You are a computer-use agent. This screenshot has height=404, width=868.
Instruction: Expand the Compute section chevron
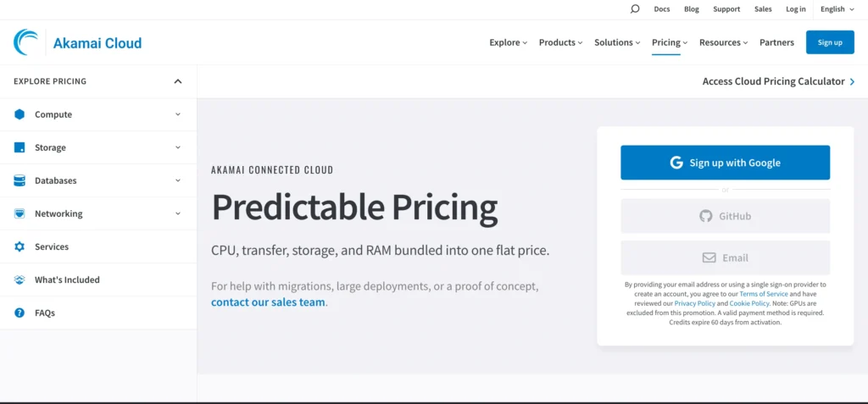click(178, 114)
